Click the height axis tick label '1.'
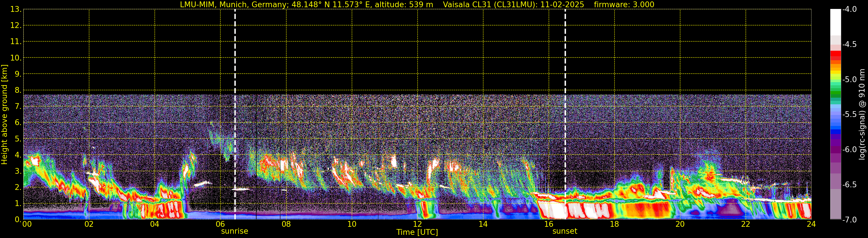This screenshot has height=238, width=868. [x=18, y=204]
